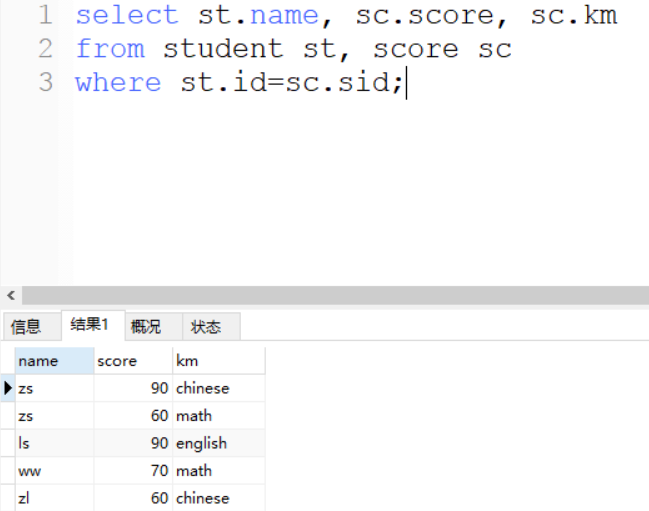Viewport: 649px width, 511px height.
Task: Select the math cell in zs row
Action: click(x=219, y=416)
